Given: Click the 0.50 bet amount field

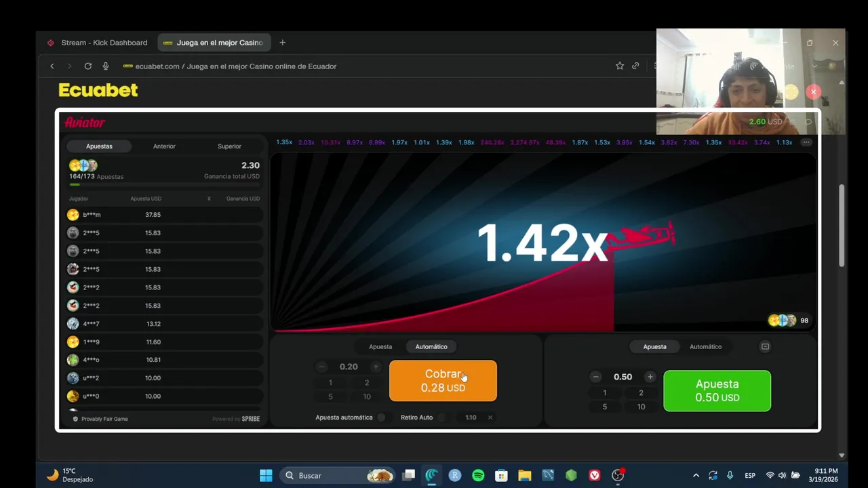Looking at the screenshot, I should click(x=623, y=377).
